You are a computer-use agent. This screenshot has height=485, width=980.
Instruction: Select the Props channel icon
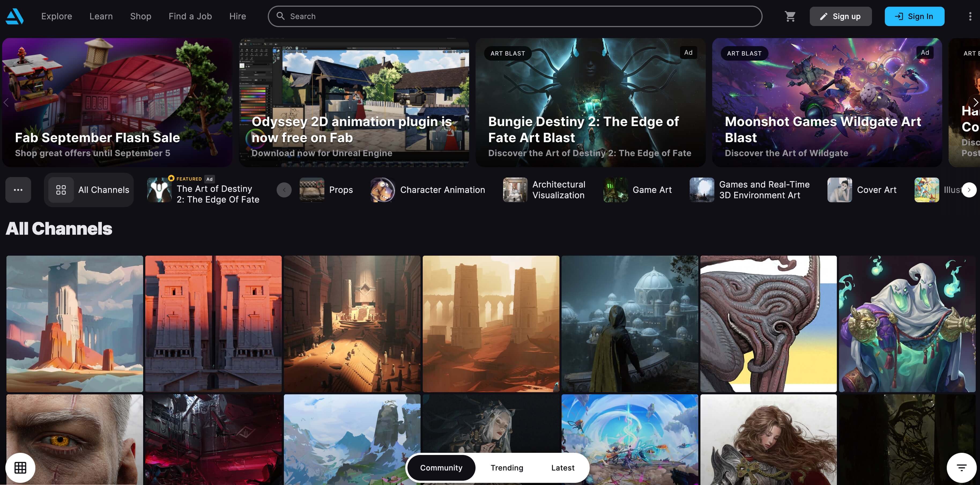click(312, 190)
